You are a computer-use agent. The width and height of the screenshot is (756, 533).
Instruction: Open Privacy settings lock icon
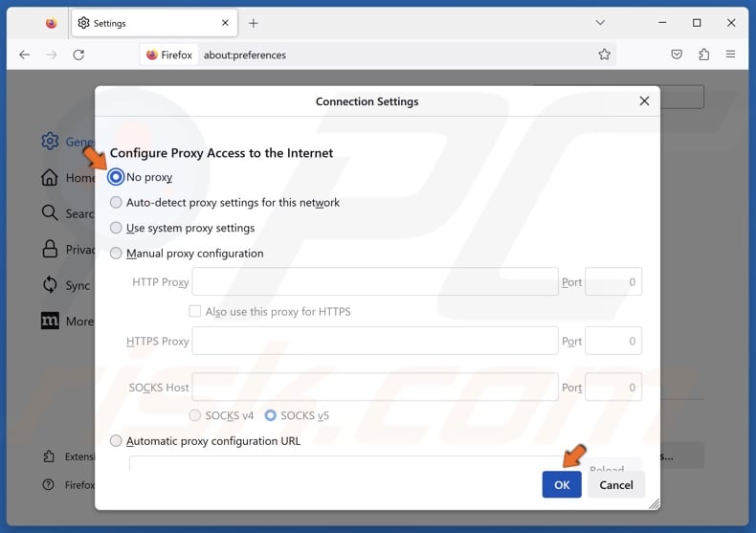click(50, 249)
